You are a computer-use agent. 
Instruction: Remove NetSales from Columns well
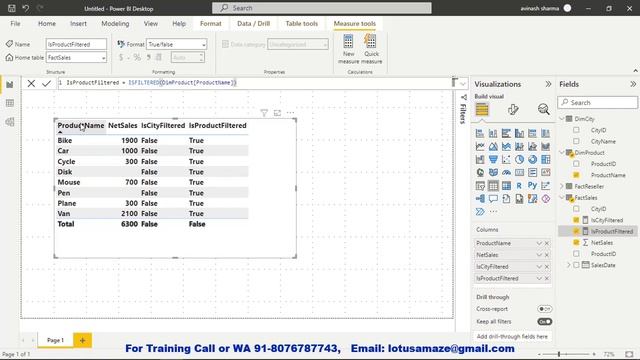click(547, 255)
